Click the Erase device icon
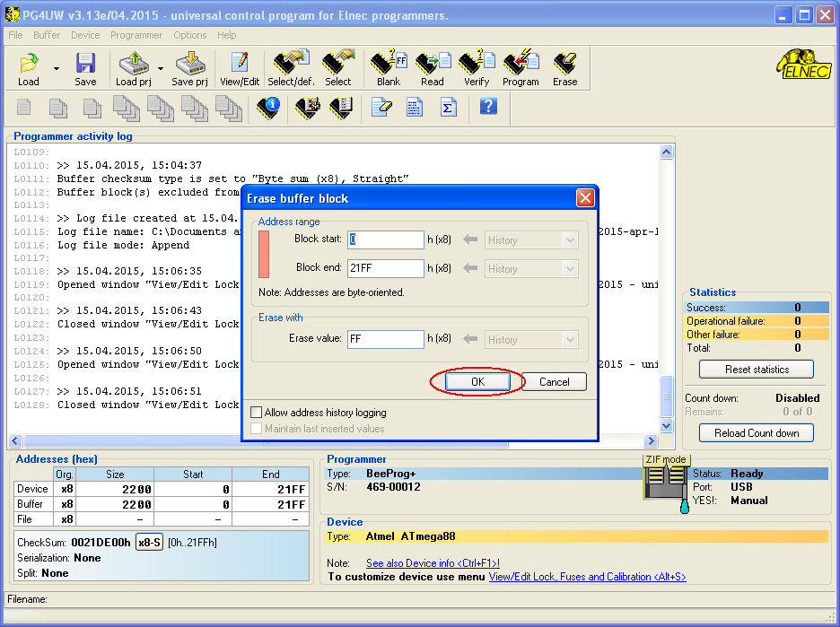Screen dimensions: 840x627 click(x=565, y=68)
